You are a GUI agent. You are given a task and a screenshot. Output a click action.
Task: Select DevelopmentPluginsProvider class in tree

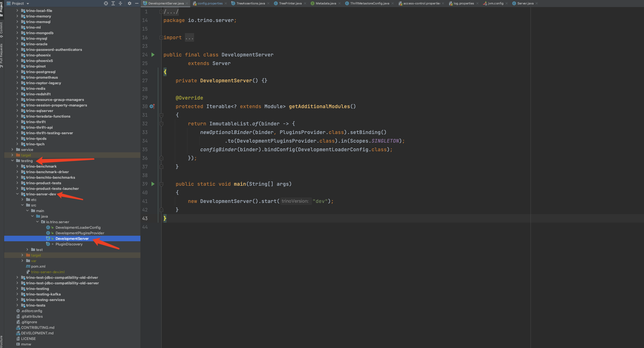click(80, 233)
